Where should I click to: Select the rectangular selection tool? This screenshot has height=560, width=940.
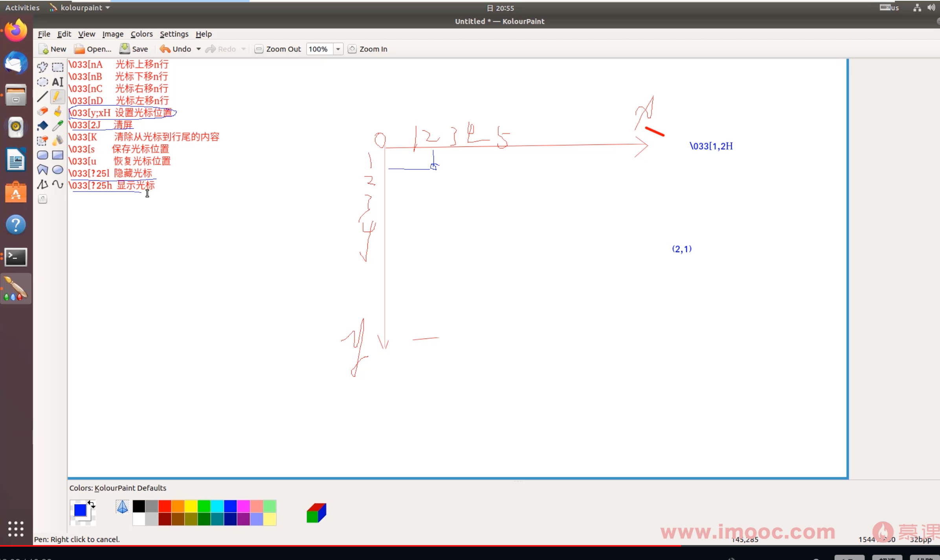pyautogui.click(x=58, y=67)
